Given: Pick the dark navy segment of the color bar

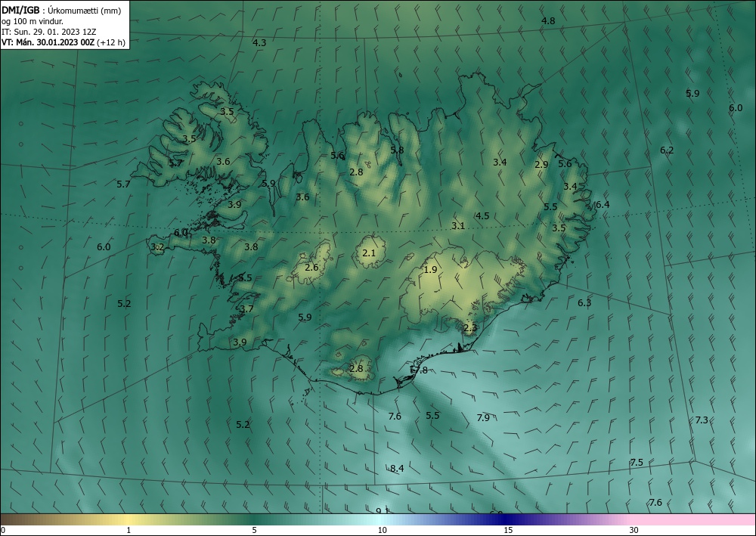Looking at the screenshot, I should click(x=507, y=519).
